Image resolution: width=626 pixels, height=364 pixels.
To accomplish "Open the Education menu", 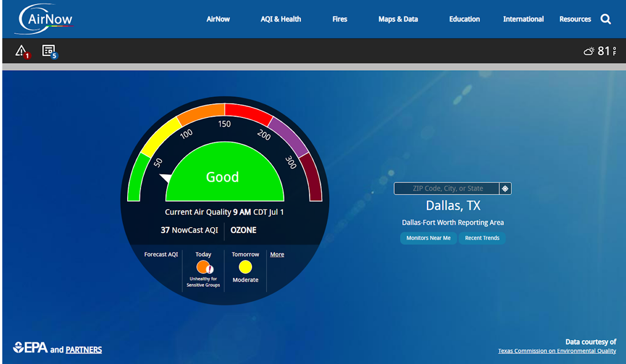I will 464,19.
